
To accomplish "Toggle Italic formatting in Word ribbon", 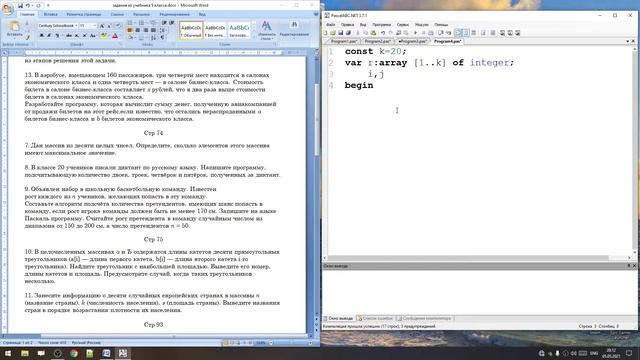I will (49, 36).
